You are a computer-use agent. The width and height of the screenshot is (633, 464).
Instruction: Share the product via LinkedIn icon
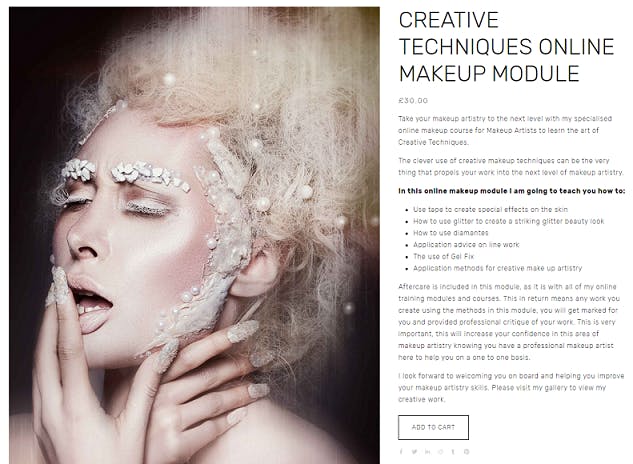pos(427,452)
